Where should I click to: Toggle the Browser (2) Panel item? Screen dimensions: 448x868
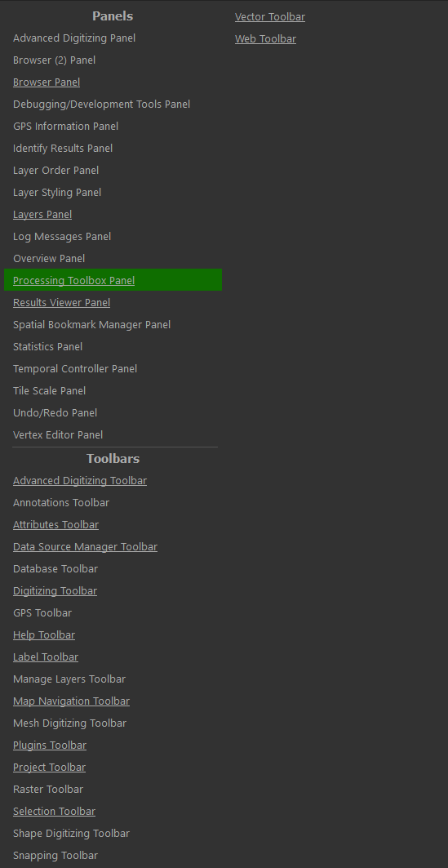[54, 60]
